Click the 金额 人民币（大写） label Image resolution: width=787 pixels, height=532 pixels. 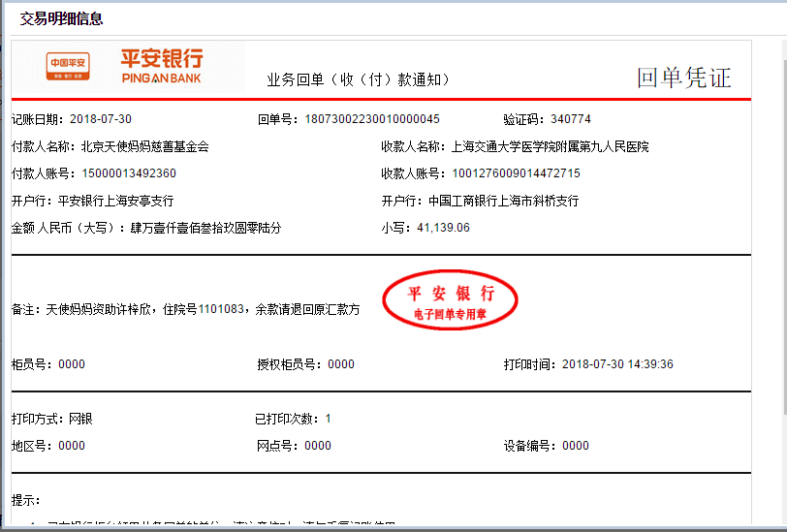(x=70, y=228)
